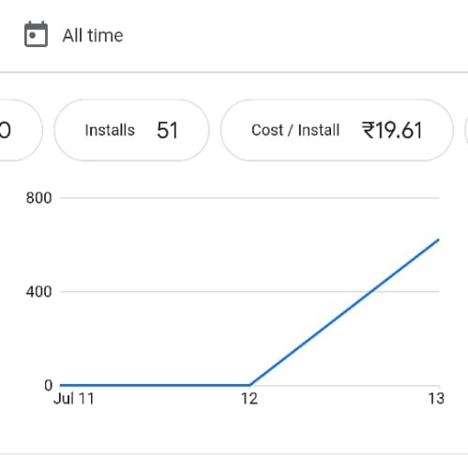Click the 0 y-axis label

[x=48, y=385]
